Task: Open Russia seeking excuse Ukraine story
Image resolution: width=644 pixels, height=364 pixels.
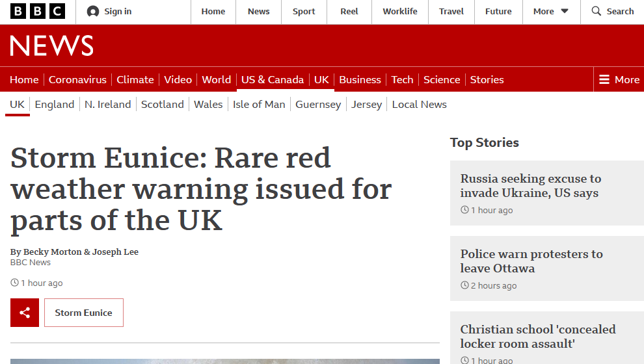Action: pyautogui.click(x=531, y=185)
